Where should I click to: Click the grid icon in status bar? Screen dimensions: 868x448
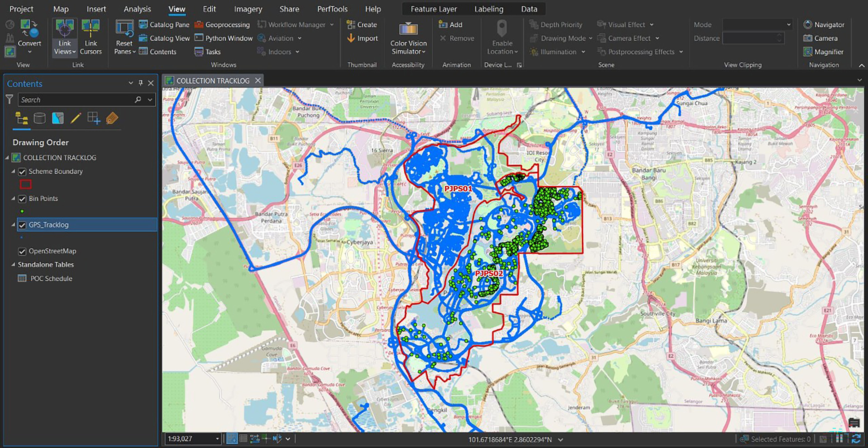pyautogui.click(x=243, y=439)
